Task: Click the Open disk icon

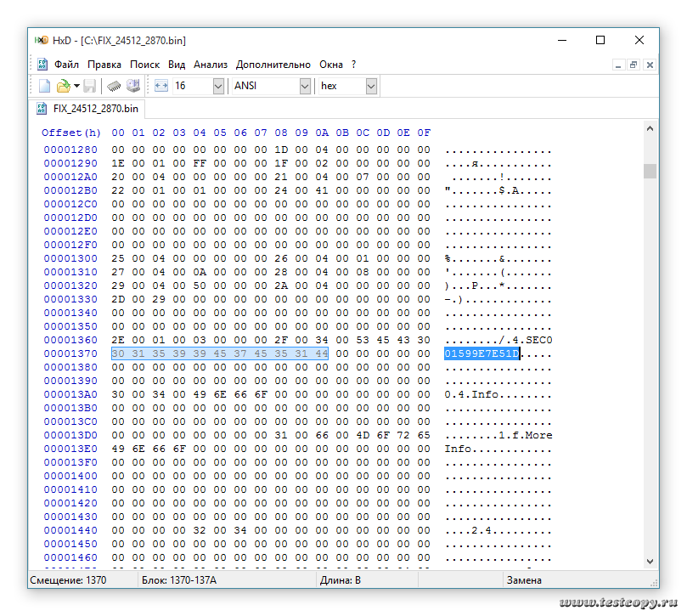Action: coord(133,86)
